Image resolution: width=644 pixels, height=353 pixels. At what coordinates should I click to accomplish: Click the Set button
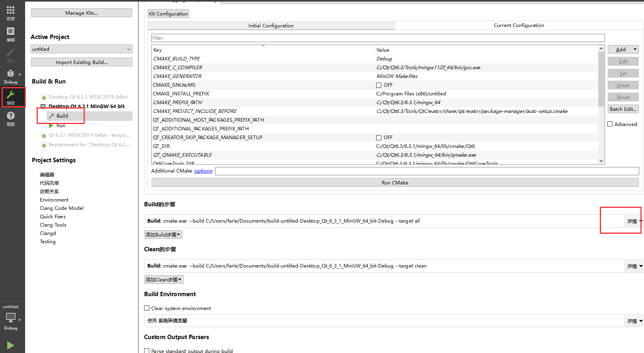click(623, 73)
